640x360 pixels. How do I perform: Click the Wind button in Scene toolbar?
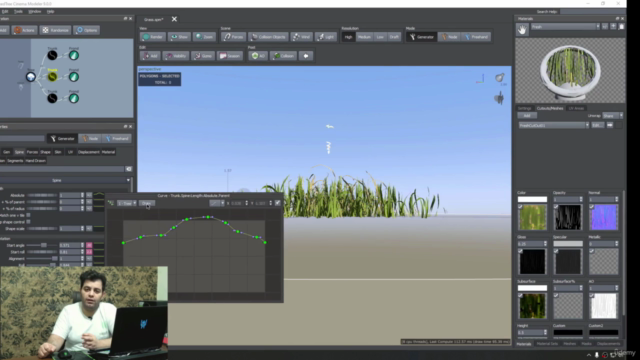tap(301, 37)
